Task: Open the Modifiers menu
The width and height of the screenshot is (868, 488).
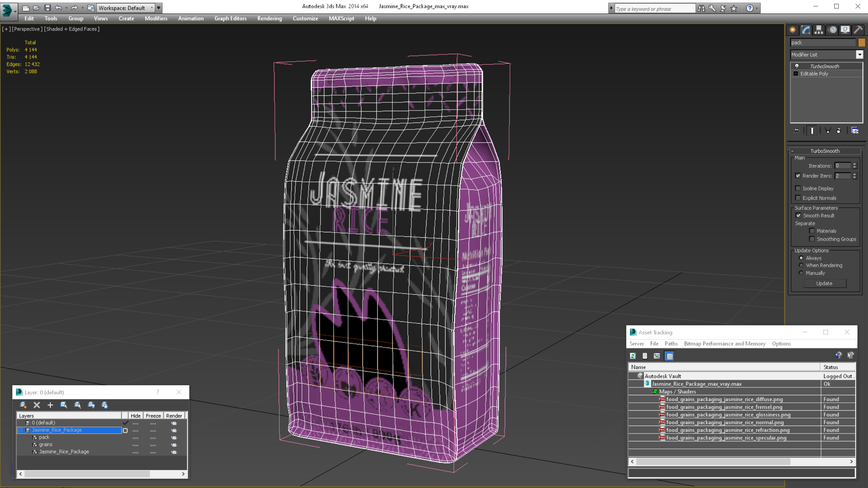Action: coord(156,18)
